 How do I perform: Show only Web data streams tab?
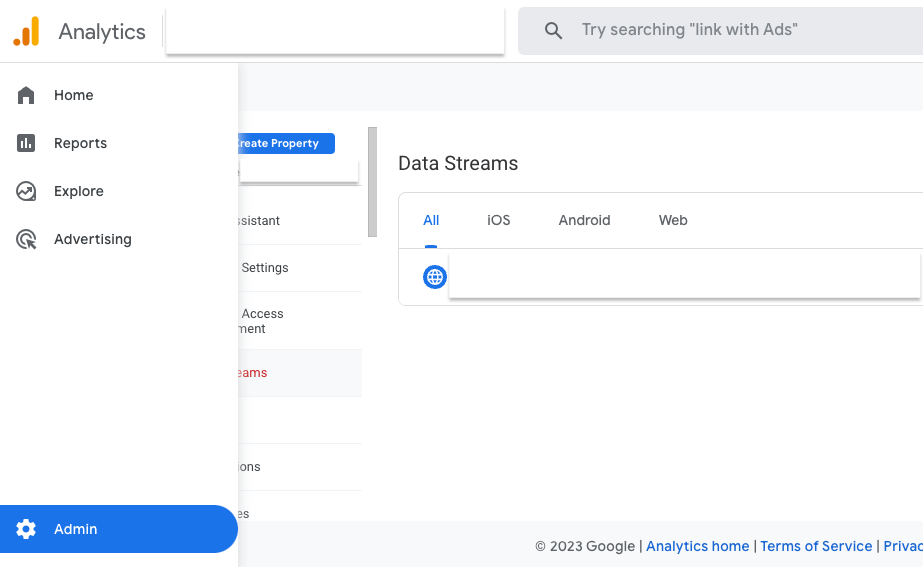click(673, 220)
